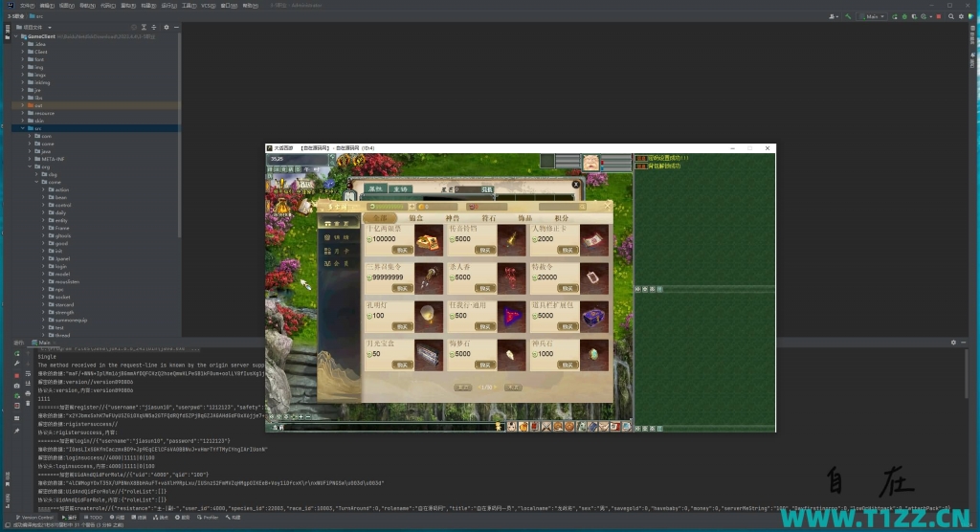Click the character portrait in game window

pos(590,164)
